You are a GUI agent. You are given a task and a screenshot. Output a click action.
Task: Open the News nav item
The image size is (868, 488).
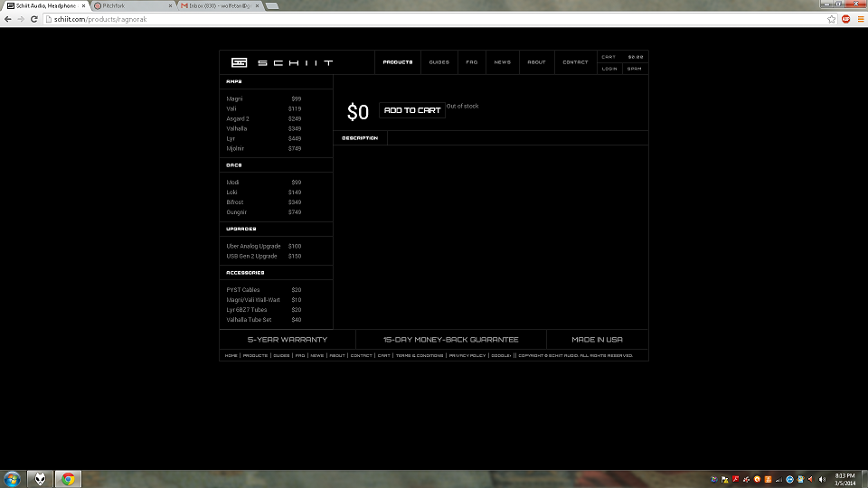click(503, 62)
